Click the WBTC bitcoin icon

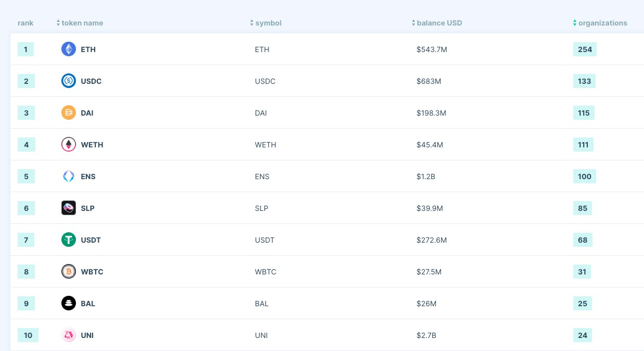pos(69,272)
